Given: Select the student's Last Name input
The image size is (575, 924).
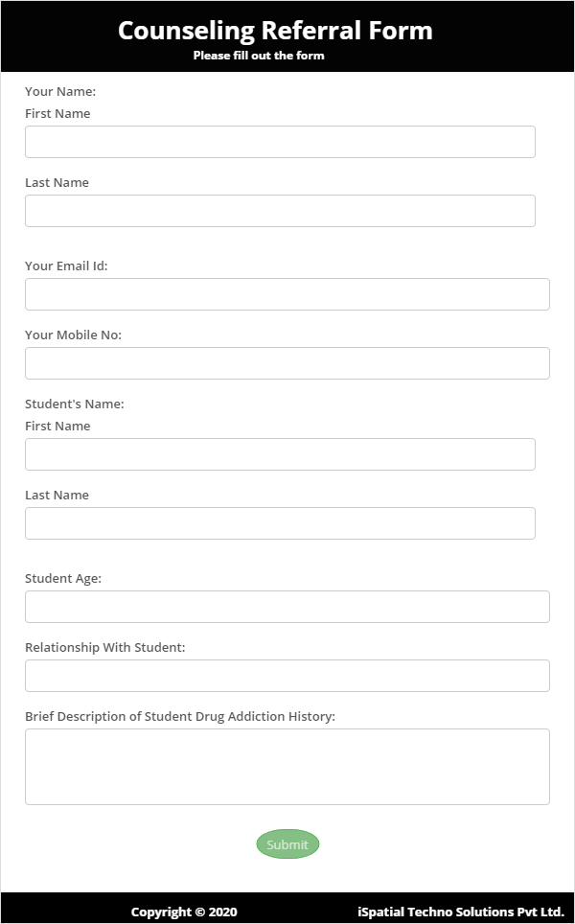Looking at the screenshot, I should pyautogui.click(x=280, y=523).
